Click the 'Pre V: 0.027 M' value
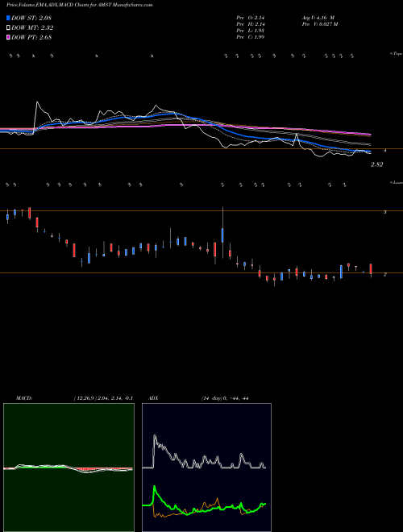This screenshot has width=403, height=532. 320,24
